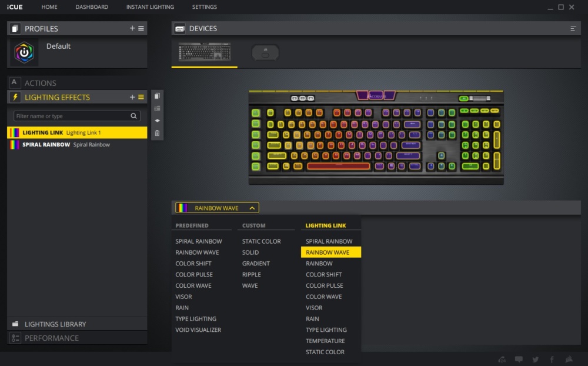Click the Lighting Effects bolt icon
This screenshot has height=366, width=588.
pos(15,97)
